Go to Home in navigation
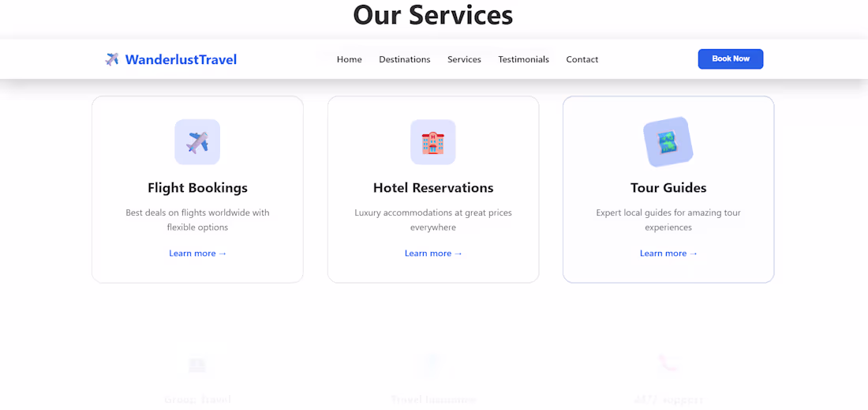 (x=350, y=59)
